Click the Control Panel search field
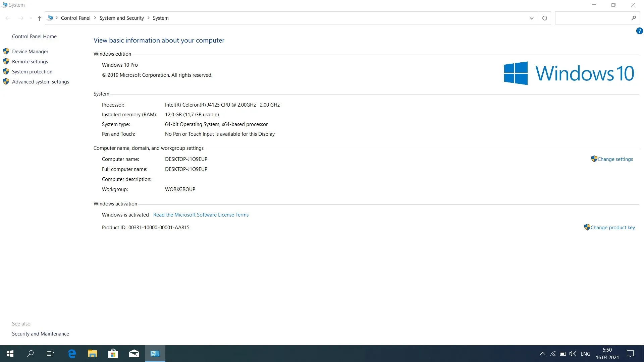 (592, 18)
